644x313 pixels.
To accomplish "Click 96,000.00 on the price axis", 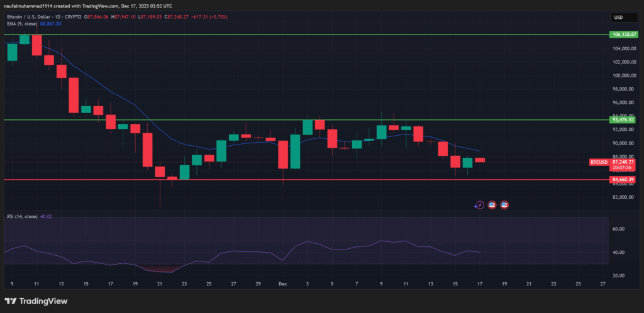I will click(625, 102).
